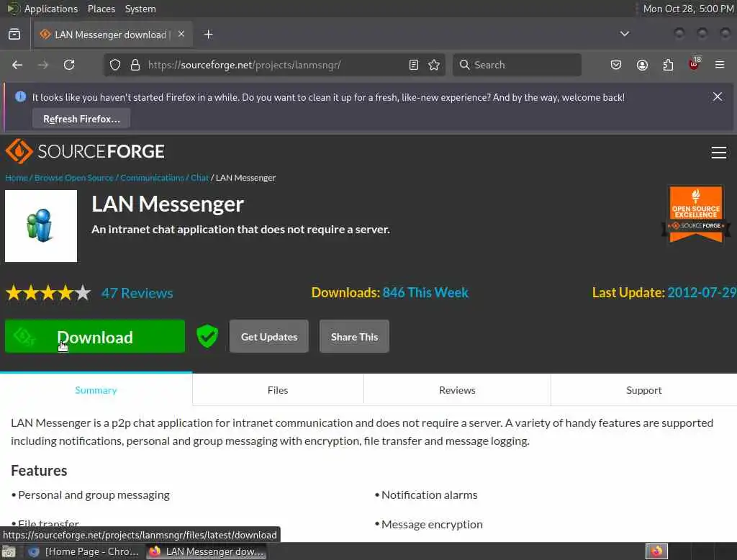Click Firefox icon in workspace switcher
The image size is (737, 560).
click(656, 551)
